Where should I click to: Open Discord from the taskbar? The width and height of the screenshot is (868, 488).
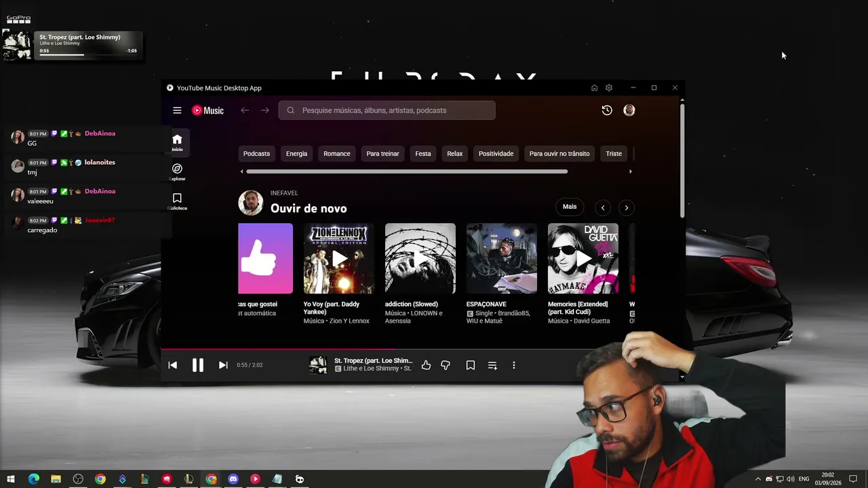point(233,479)
